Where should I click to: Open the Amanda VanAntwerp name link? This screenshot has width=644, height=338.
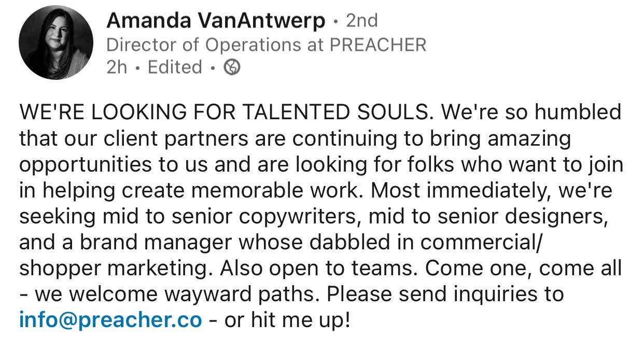click(x=216, y=21)
